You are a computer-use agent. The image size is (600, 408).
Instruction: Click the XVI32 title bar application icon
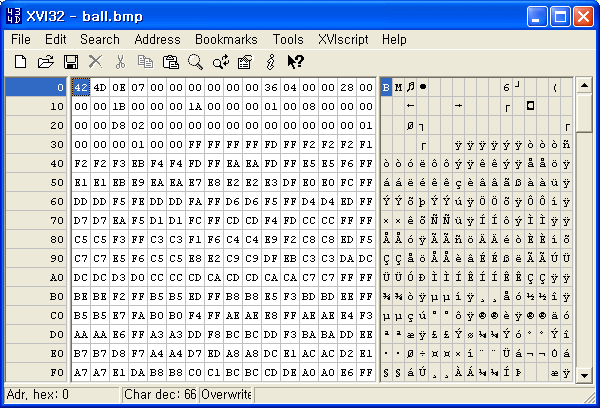click(14, 16)
